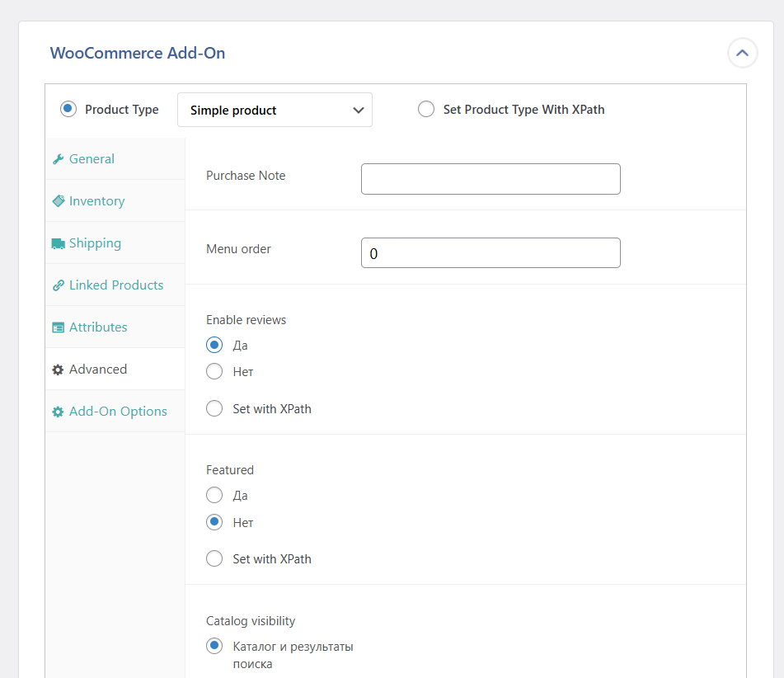784x678 pixels.
Task: Click the gear icon beside Add-On Options
Action: pyautogui.click(x=58, y=412)
